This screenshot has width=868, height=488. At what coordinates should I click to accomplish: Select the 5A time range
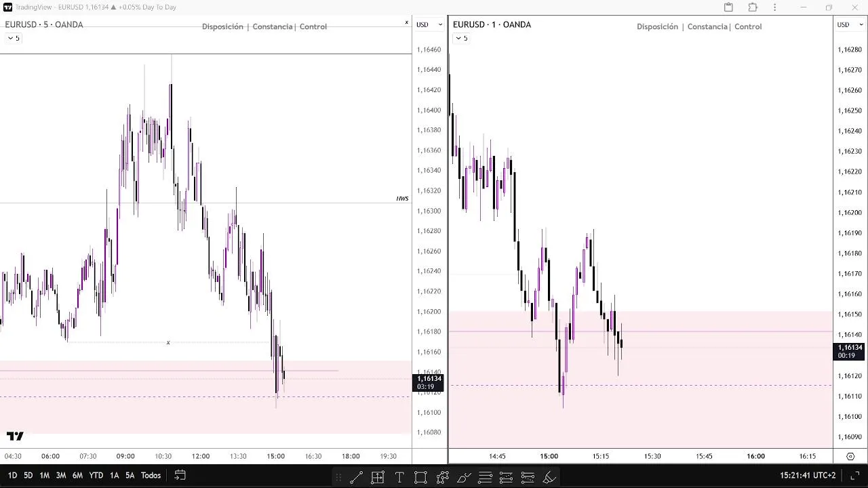(130, 475)
